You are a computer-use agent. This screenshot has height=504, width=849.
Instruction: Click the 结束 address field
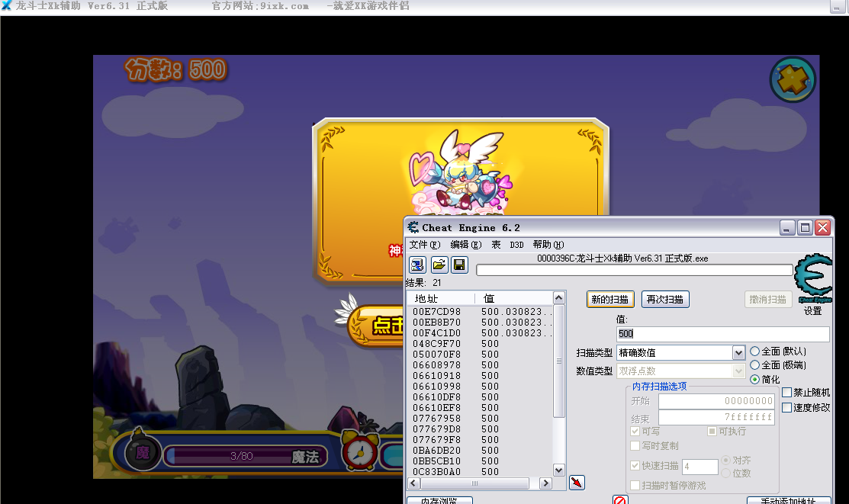click(x=716, y=417)
